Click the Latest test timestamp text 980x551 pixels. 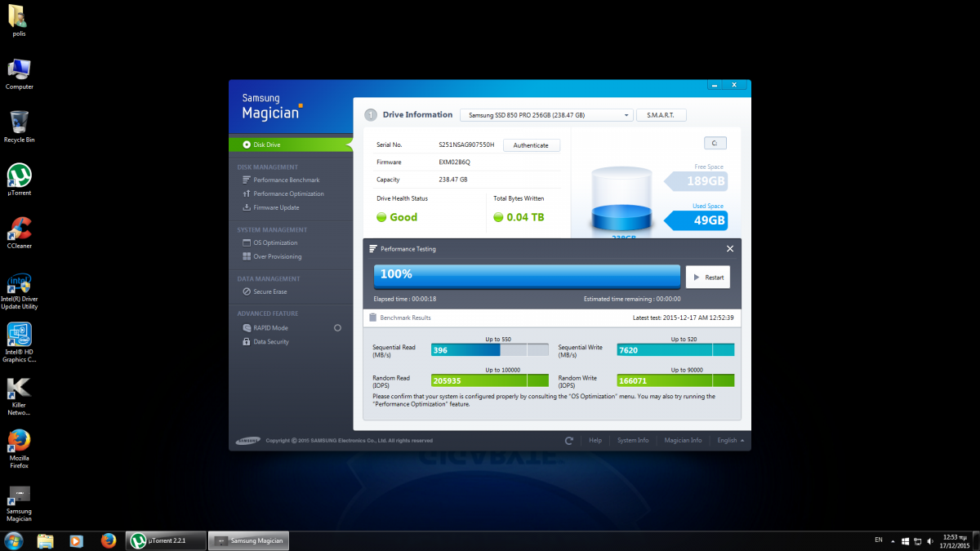click(683, 318)
